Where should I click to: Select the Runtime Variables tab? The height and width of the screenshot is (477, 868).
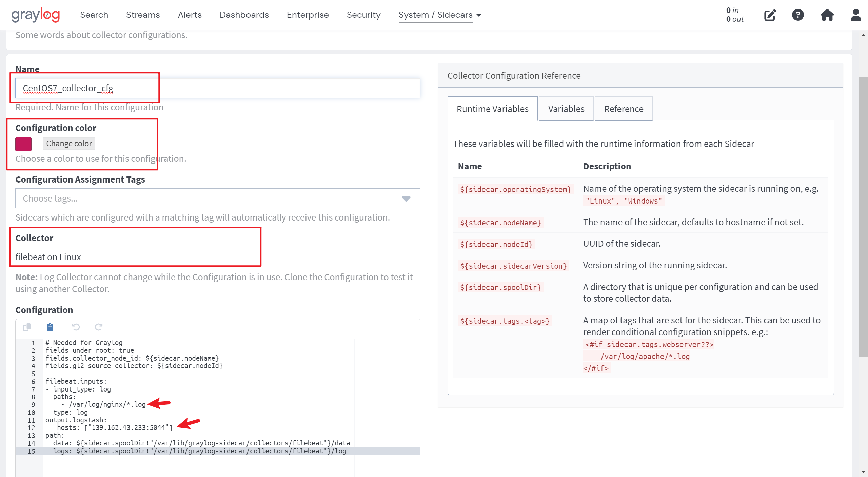click(492, 109)
